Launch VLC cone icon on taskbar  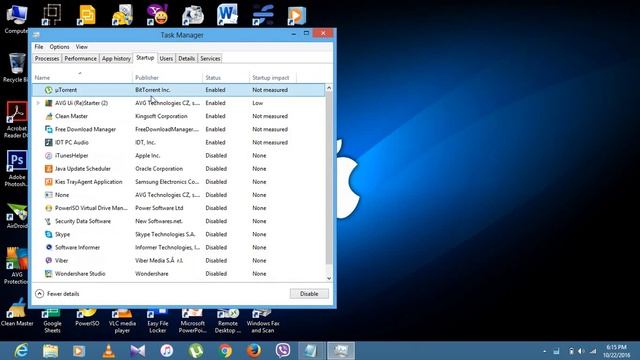pos(109,351)
